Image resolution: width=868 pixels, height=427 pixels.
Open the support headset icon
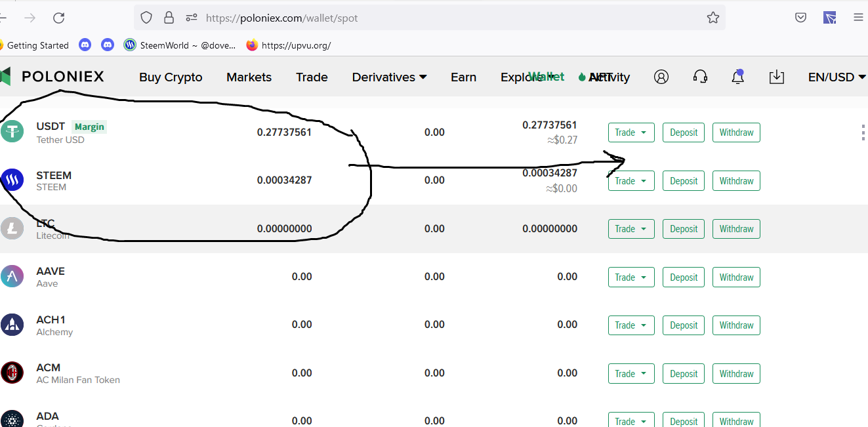[700, 77]
